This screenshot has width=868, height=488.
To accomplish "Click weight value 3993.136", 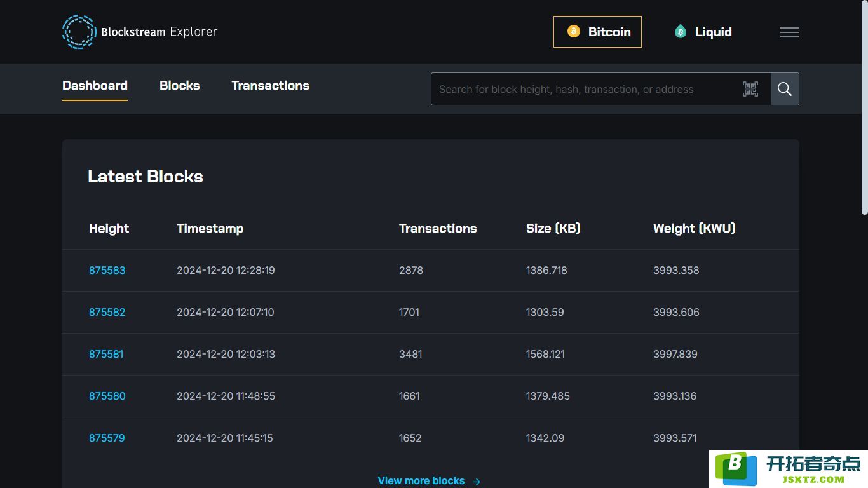I will point(675,396).
